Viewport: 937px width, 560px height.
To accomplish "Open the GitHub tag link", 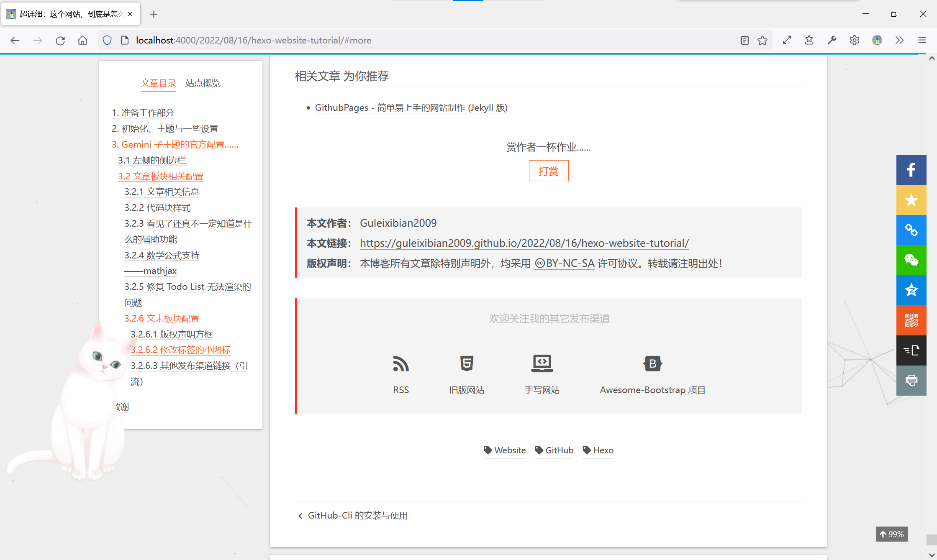I will pos(554,450).
